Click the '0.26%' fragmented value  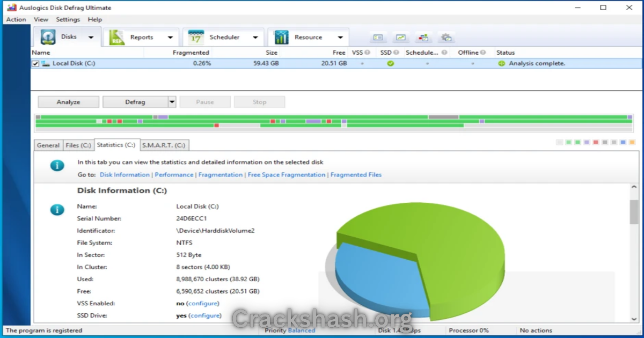(202, 63)
